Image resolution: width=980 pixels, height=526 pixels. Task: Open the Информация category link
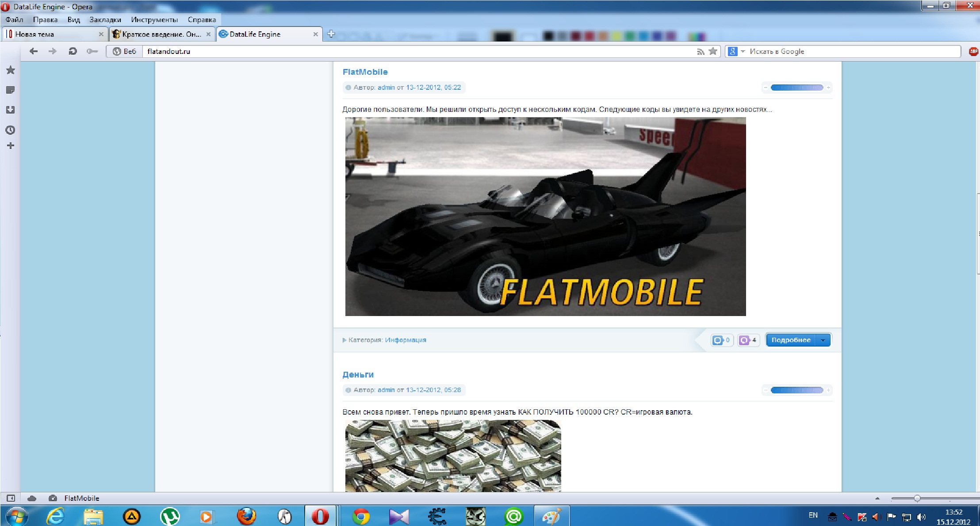point(406,340)
